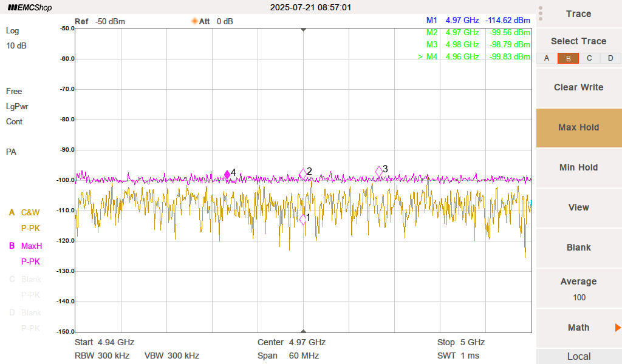
Task: Set Average count of 100
Action: [578, 288]
